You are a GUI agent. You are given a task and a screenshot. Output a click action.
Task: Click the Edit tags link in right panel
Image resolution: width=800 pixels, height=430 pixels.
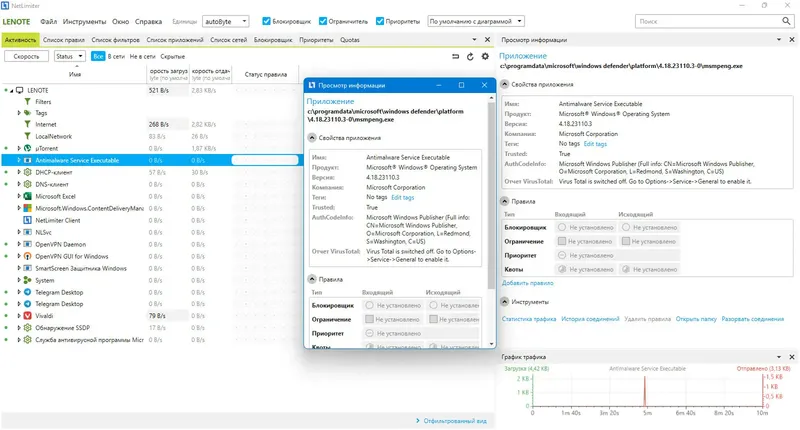click(595, 144)
